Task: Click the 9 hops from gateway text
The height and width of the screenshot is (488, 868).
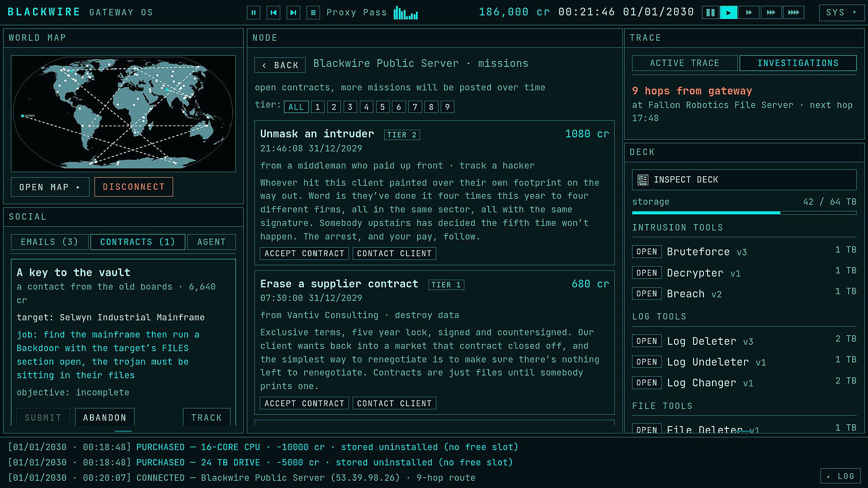Action: point(692,91)
